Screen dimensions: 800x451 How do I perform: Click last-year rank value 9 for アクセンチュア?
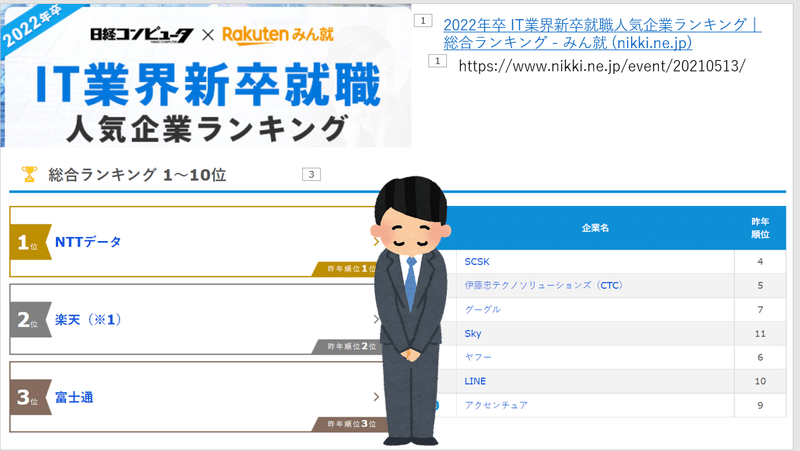point(760,405)
